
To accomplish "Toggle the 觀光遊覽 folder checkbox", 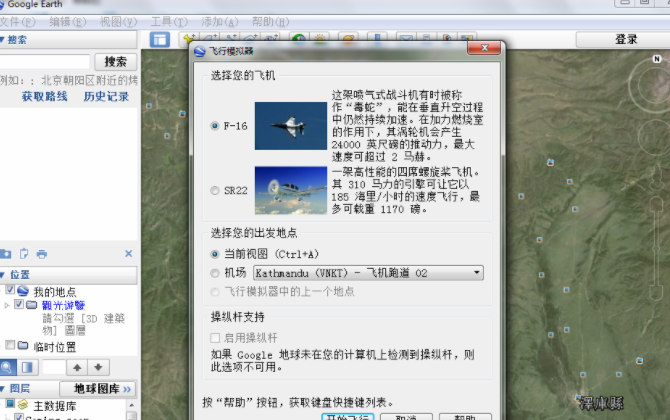I will point(19,304).
